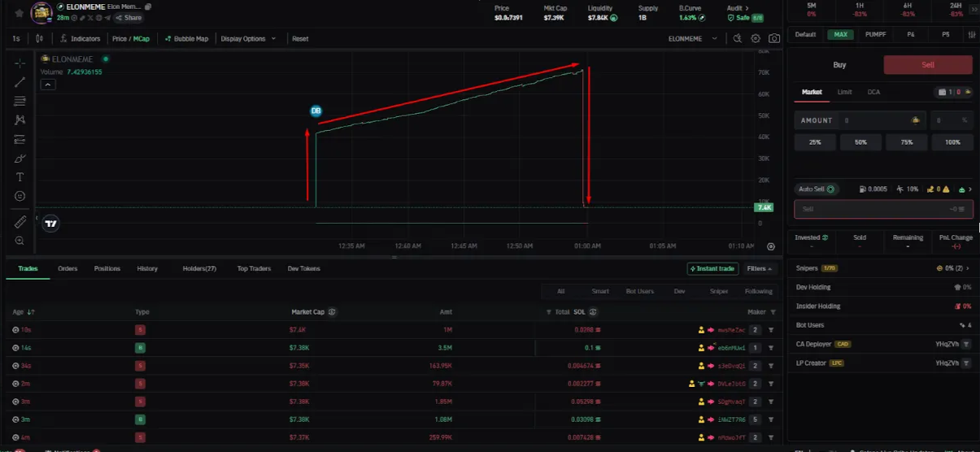Switch to the Top Traders tab
The height and width of the screenshot is (452, 980).
(254, 268)
